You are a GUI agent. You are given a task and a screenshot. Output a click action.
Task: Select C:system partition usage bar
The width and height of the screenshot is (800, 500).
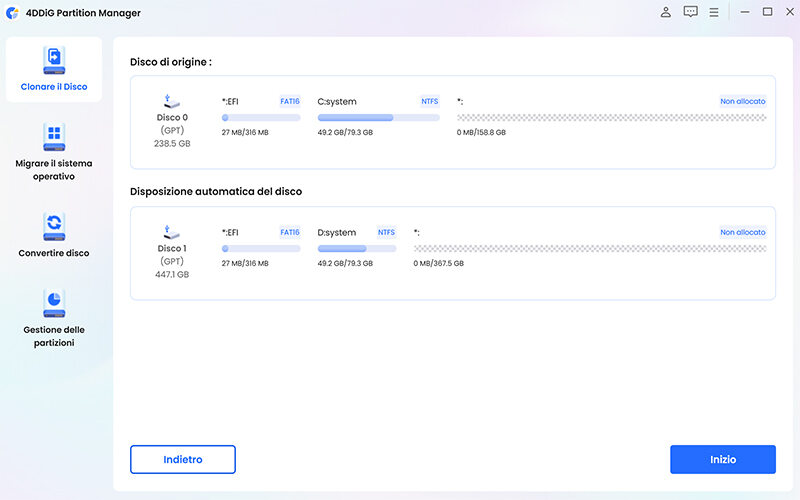point(378,117)
